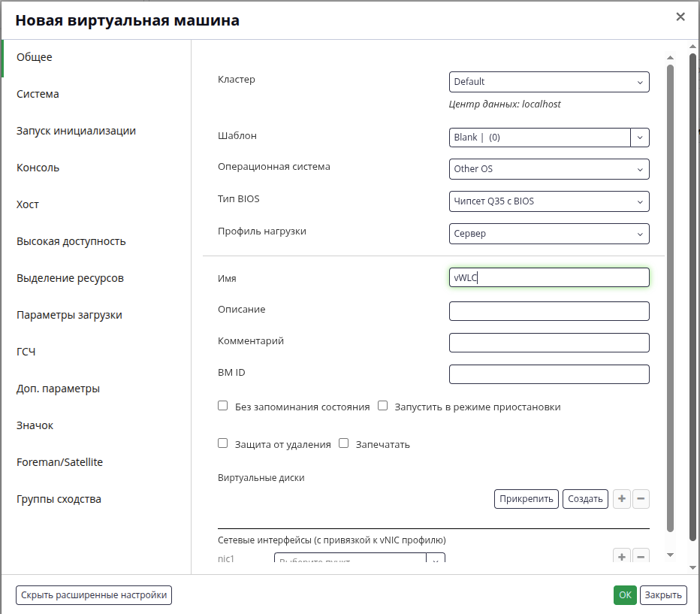Remove nic1 with the minus icon

click(x=641, y=556)
